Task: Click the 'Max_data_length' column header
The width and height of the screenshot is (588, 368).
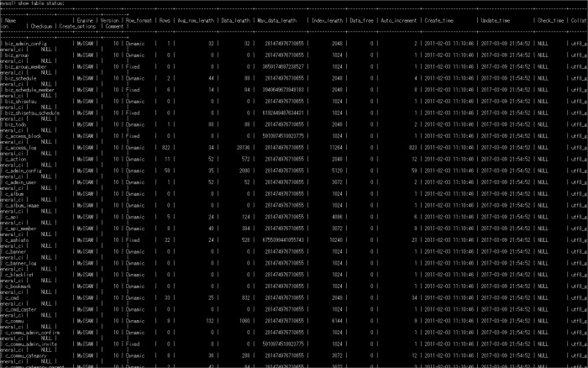Action: pos(276,21)
